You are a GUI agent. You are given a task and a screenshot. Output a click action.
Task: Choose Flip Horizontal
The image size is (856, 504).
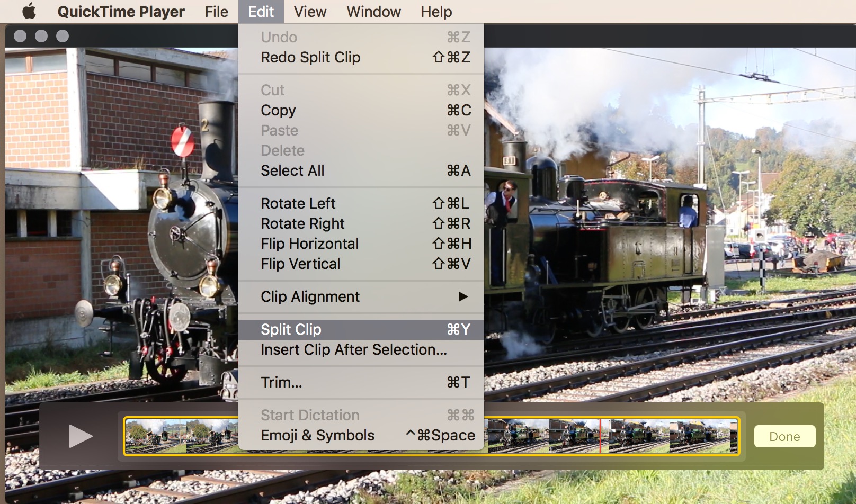pyautogui.click(x=361, y=244)
